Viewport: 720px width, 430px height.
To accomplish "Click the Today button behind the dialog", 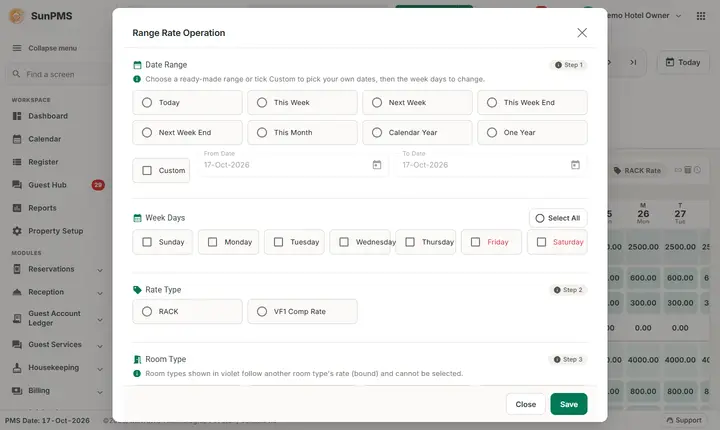I will coord(683,62).
